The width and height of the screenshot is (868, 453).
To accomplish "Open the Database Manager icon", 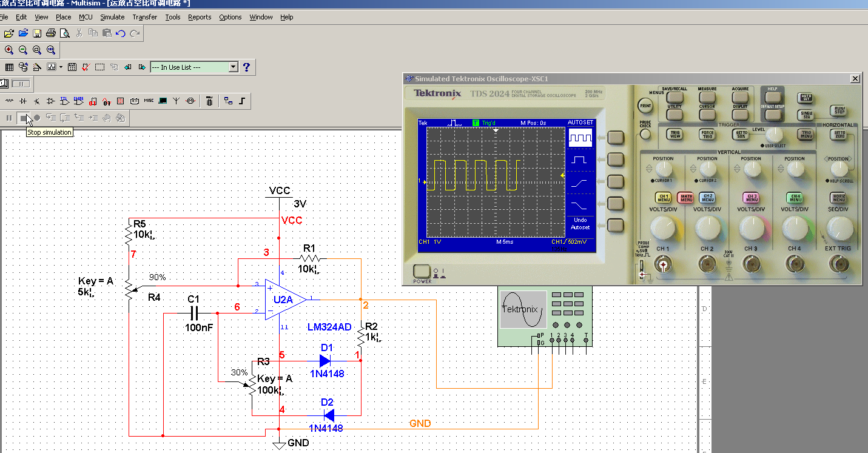I will click(23, 67).
